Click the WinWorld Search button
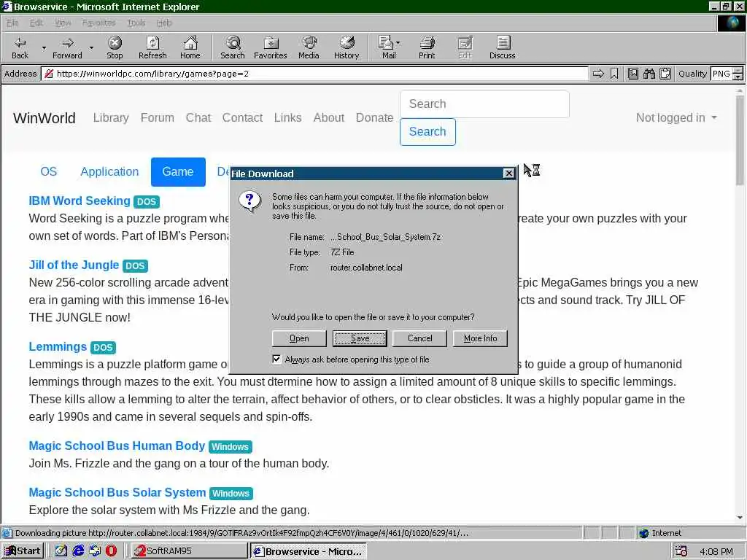This screenshot has width=747, height=560. pyautogui.click(x=427, y=132)
